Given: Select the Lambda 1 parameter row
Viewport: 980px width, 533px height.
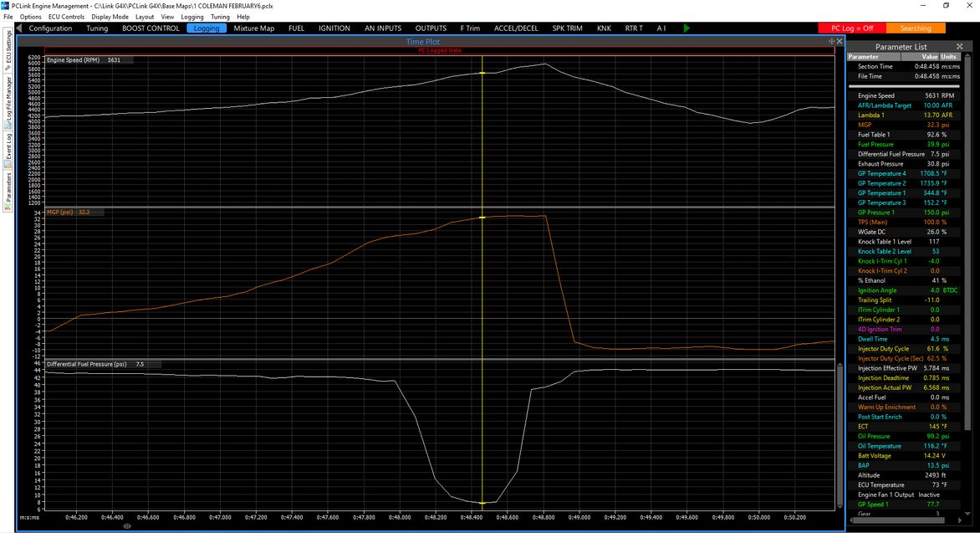Looking at the screenshot, I should click(904, 115).
